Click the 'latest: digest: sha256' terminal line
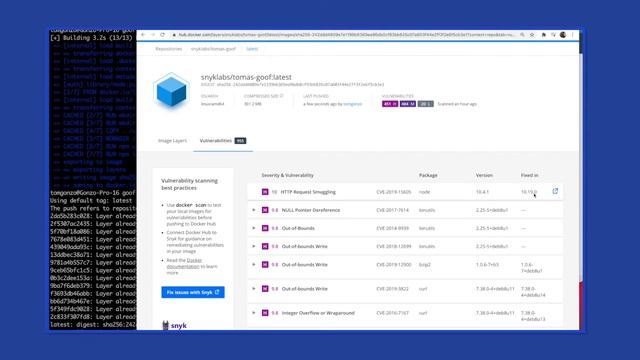The image size is (640, 360). pyautogui.click(x=93, y=325)
